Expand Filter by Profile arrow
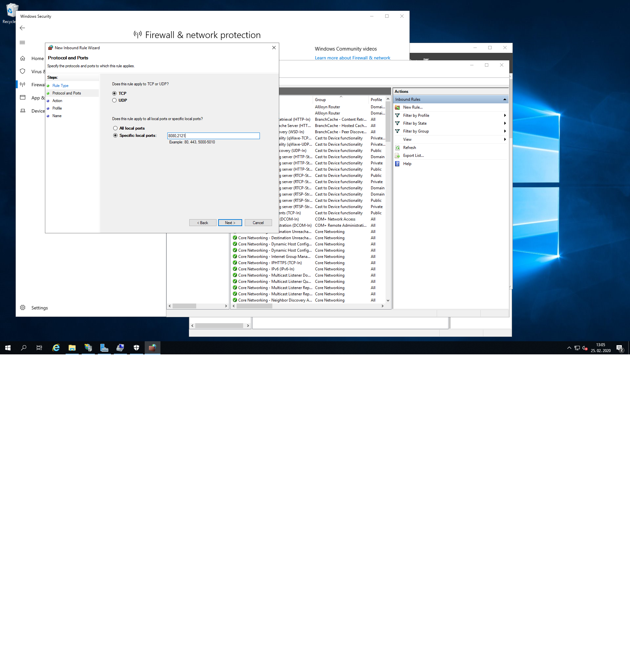This screenshot has height=672, width=630. coord(505,115)
